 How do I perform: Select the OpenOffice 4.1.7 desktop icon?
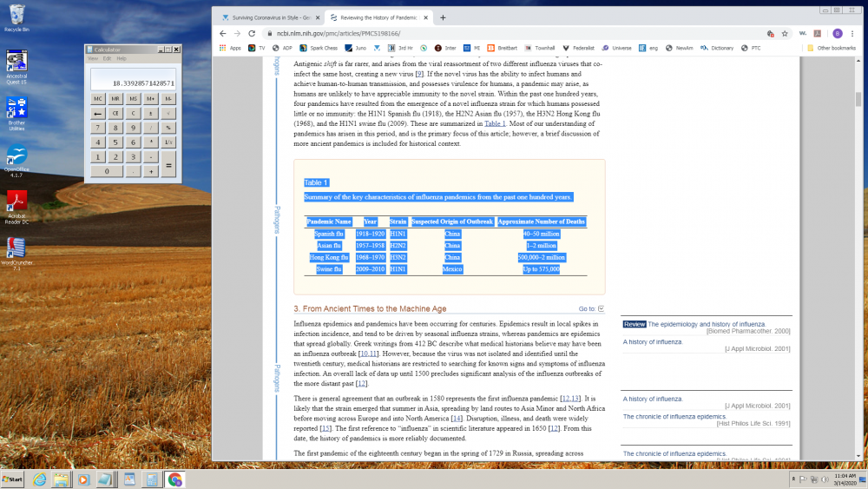click(16, 162)
